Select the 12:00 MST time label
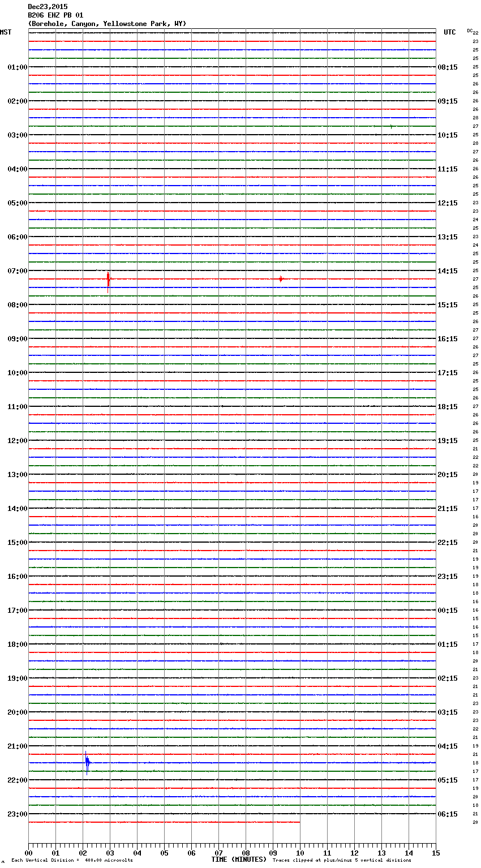 [17, 441]
